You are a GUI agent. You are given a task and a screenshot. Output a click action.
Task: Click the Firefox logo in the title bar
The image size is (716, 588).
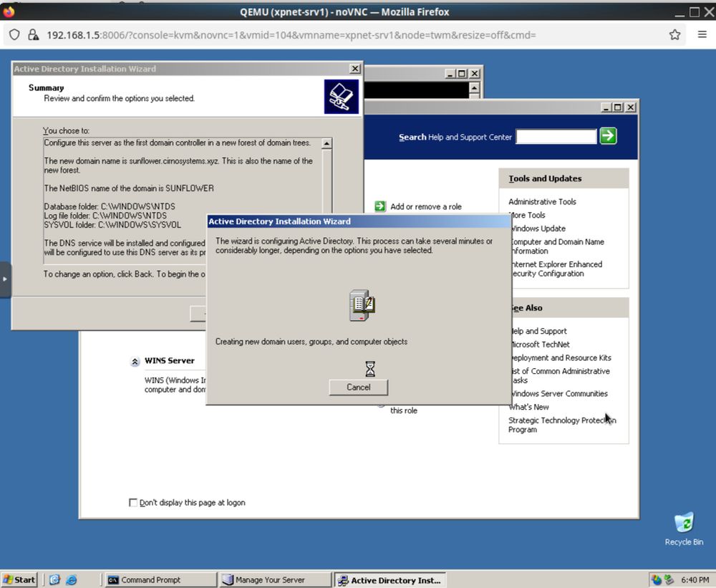click(9, 11)
